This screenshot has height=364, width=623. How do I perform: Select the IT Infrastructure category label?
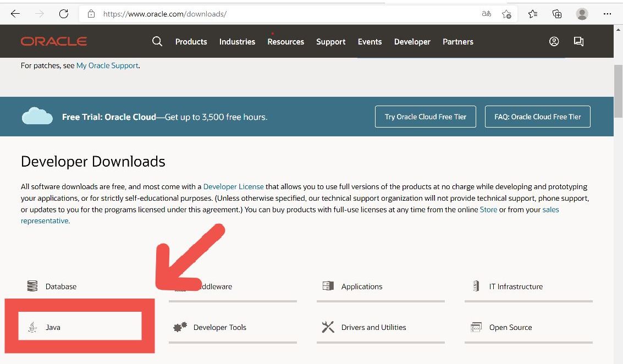coord(516,286)
